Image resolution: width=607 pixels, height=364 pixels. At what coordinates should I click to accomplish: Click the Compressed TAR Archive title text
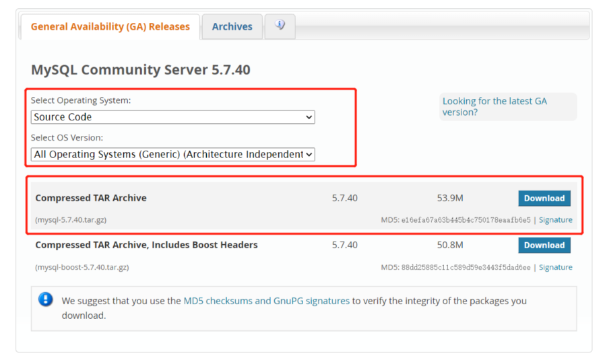(91, 198)
